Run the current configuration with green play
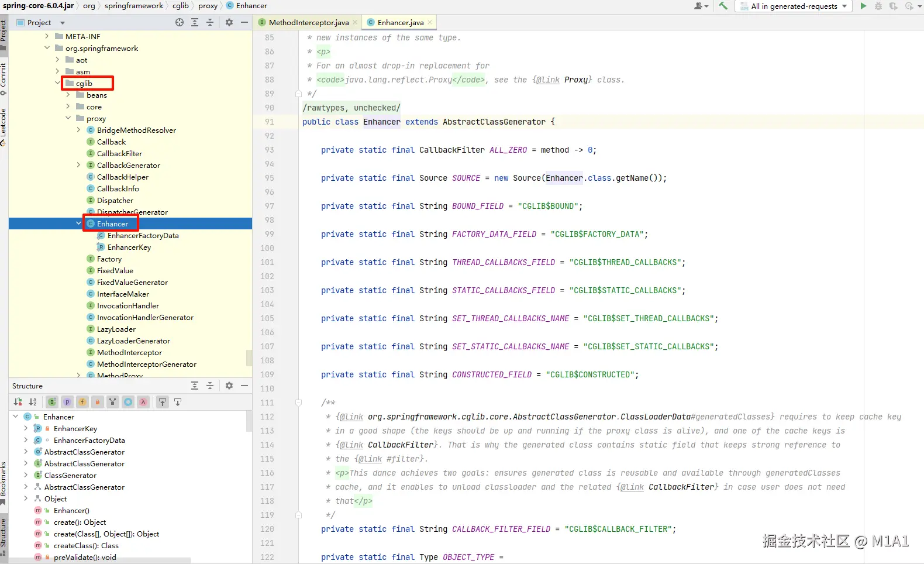 (x=863, y=6)
